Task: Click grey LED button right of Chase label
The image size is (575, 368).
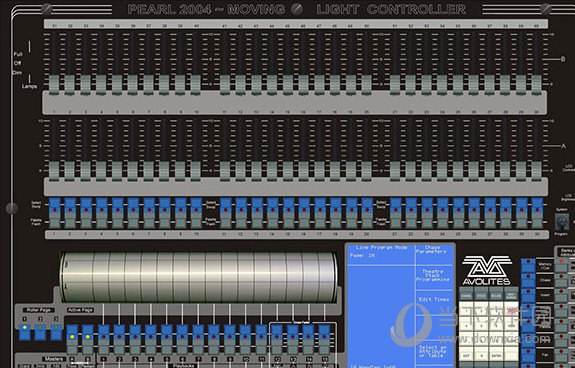Action: [x=561, y=280]
